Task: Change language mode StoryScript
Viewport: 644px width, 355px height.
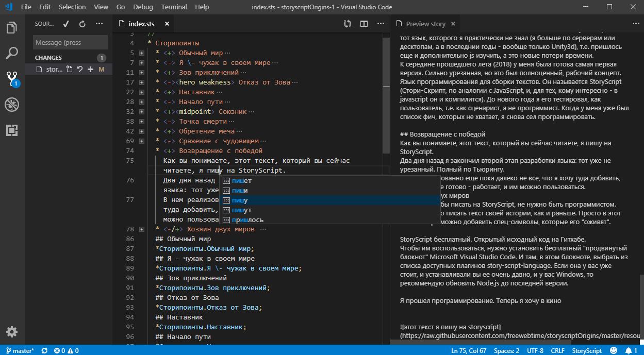Action: (587, 350)
